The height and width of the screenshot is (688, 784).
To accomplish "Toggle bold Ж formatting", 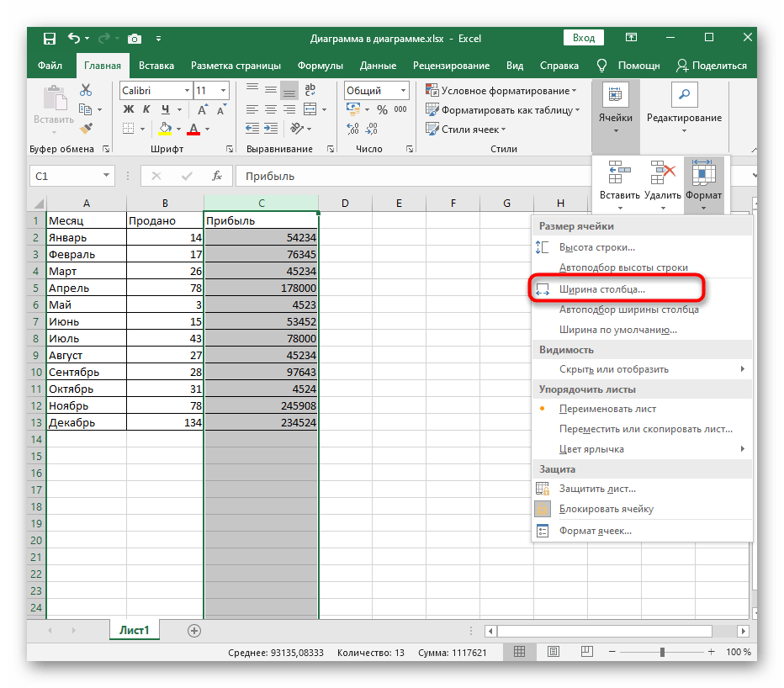I will [129, 109].
